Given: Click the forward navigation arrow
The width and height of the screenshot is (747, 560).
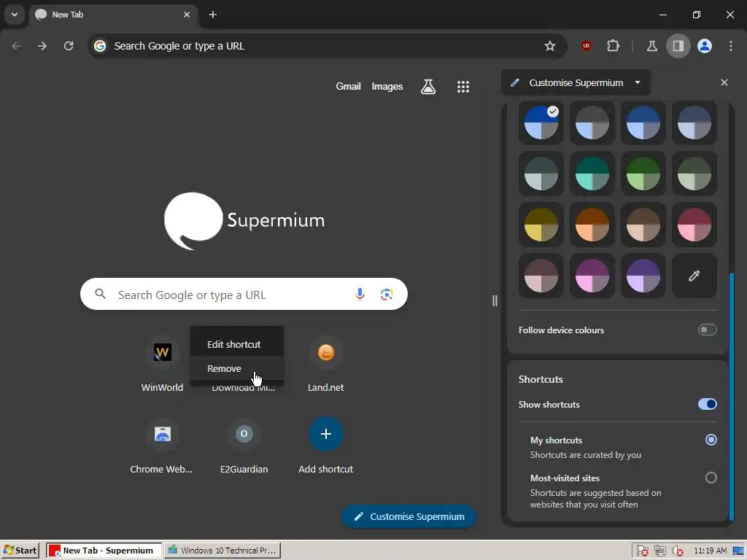Looking at the screenshot, I should pos(42,46).
